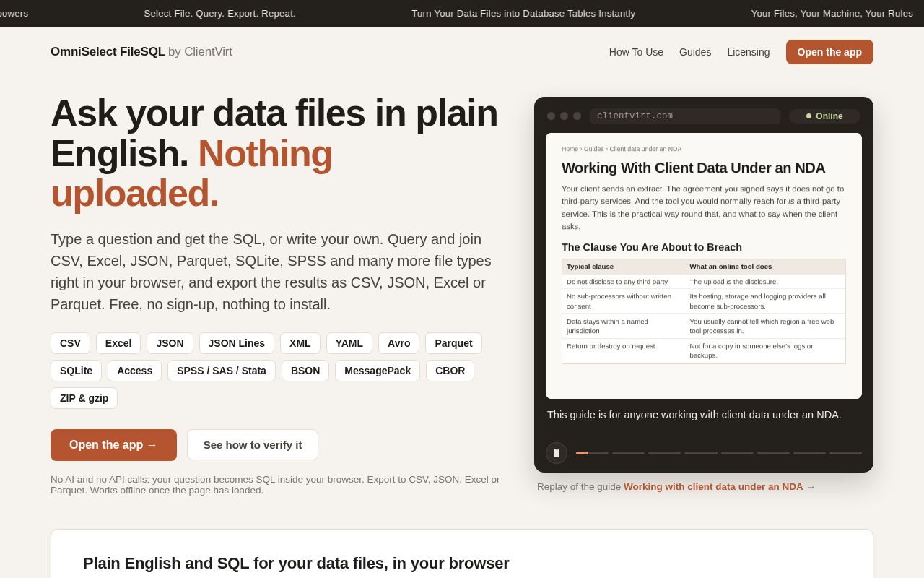The width and height of the screenshot is (924, 578).
Task: Click the JSON format chip
Action: pyautogui.click(x=170, y=343)
